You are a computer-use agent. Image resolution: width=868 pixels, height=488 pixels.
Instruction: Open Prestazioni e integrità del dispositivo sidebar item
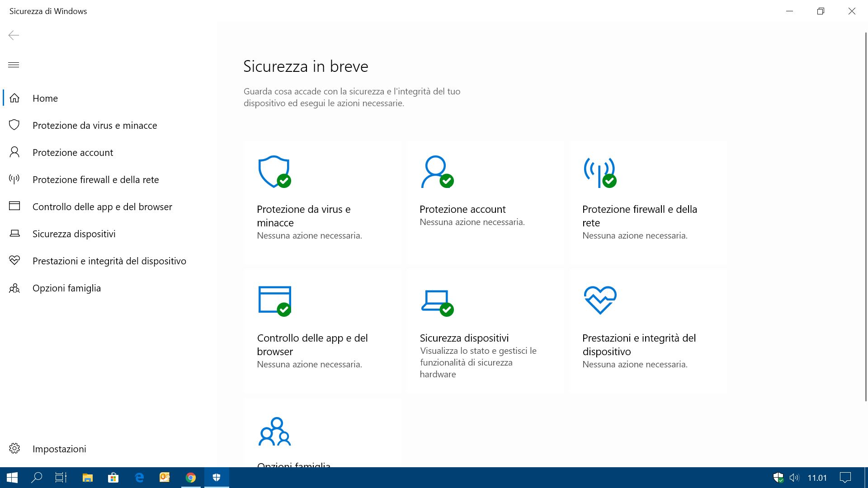click(109, 261)
